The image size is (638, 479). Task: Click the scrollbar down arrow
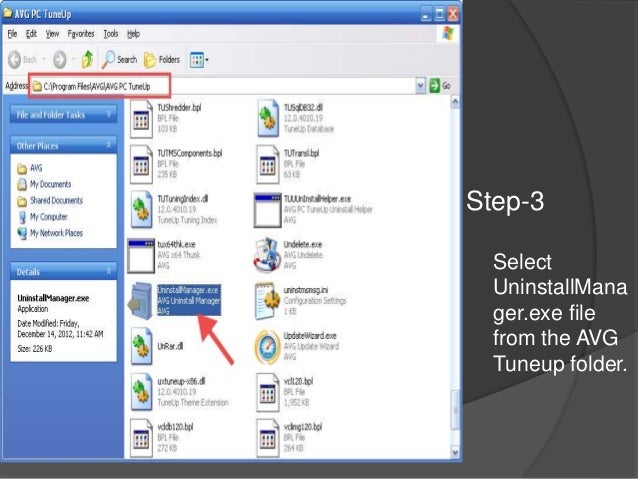click(x=455, y=452)
